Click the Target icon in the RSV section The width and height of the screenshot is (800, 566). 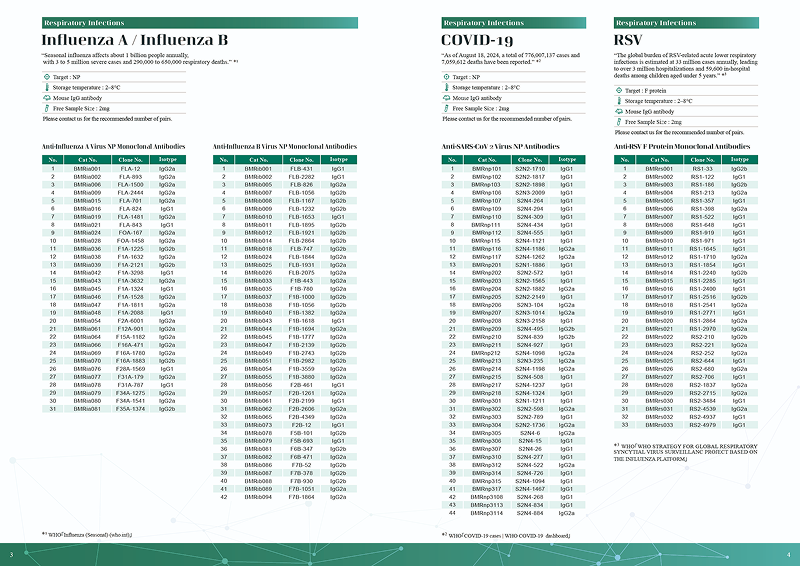click(618, 90)
